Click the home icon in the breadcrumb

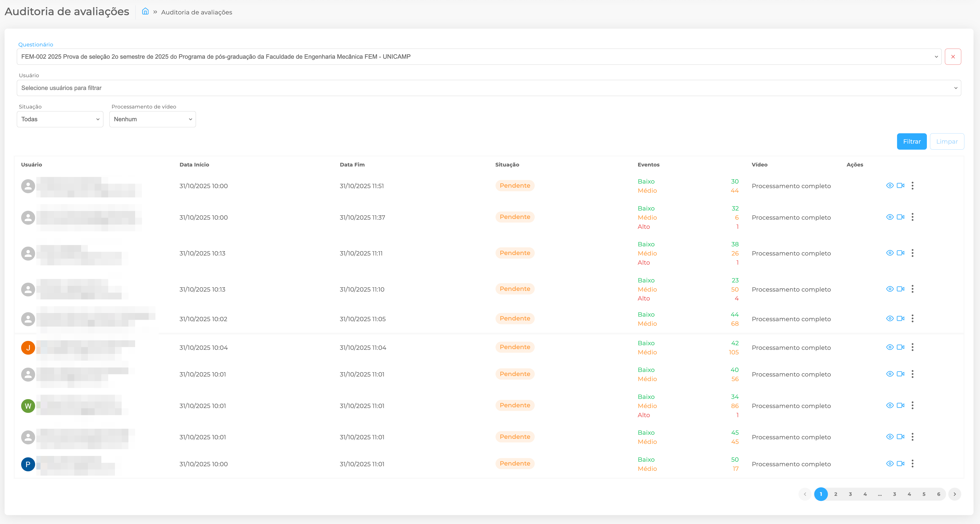click(145, 11)
